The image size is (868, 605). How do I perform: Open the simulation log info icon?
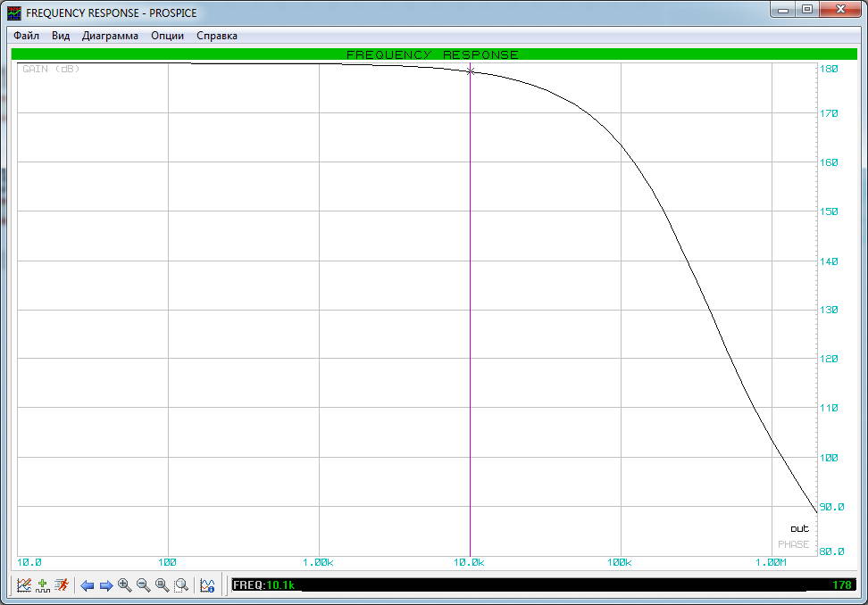[207, 585]
